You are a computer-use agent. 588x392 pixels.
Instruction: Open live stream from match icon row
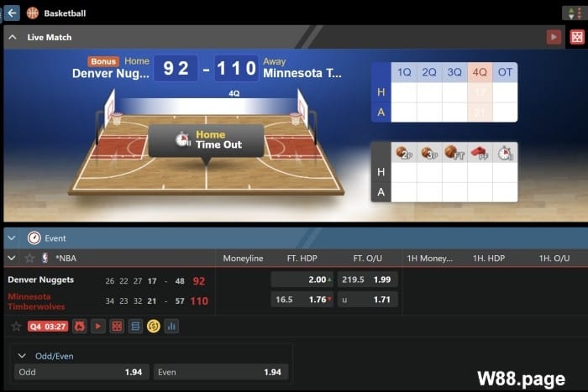(x=98, y=327)
